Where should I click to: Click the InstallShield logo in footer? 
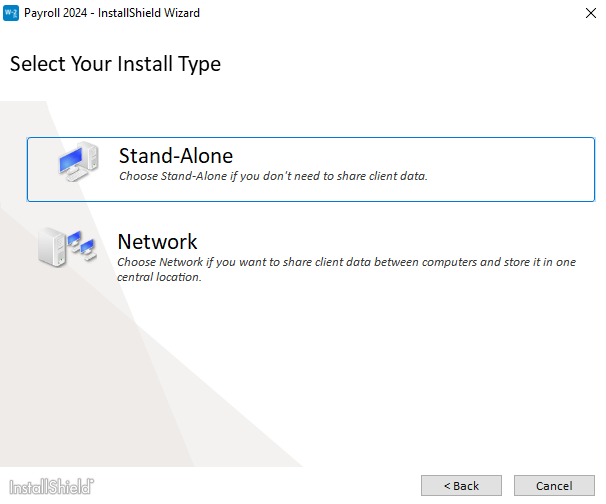52,486
